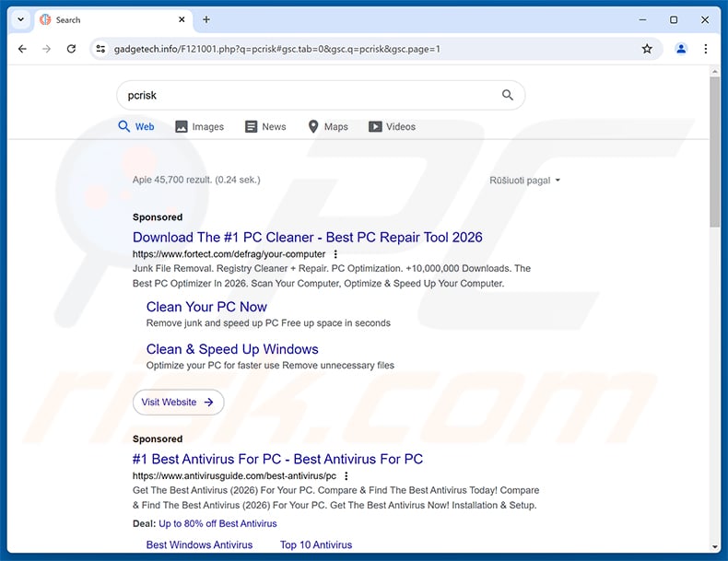Screen dimensions: 728x561
Task: Click the scrollbar down arrow
Action: [x=714, y=546]
